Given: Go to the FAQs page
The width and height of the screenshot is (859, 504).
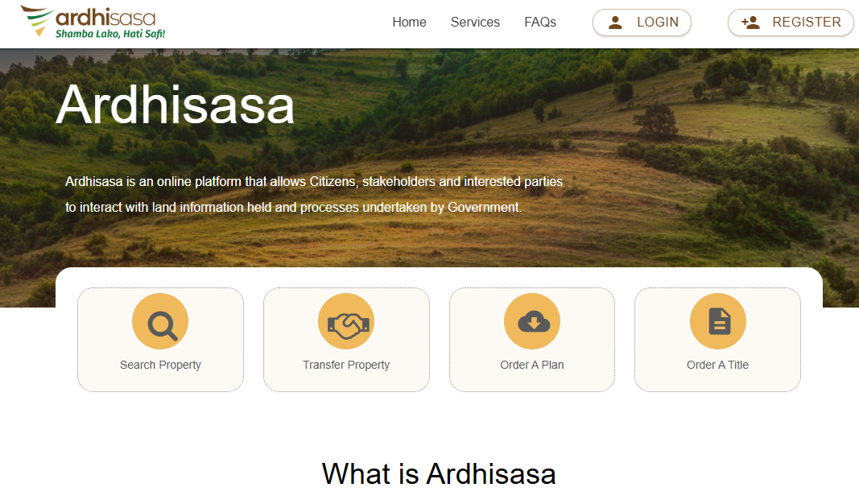Looking at the screenshot, I should click(x=540, y=22).
